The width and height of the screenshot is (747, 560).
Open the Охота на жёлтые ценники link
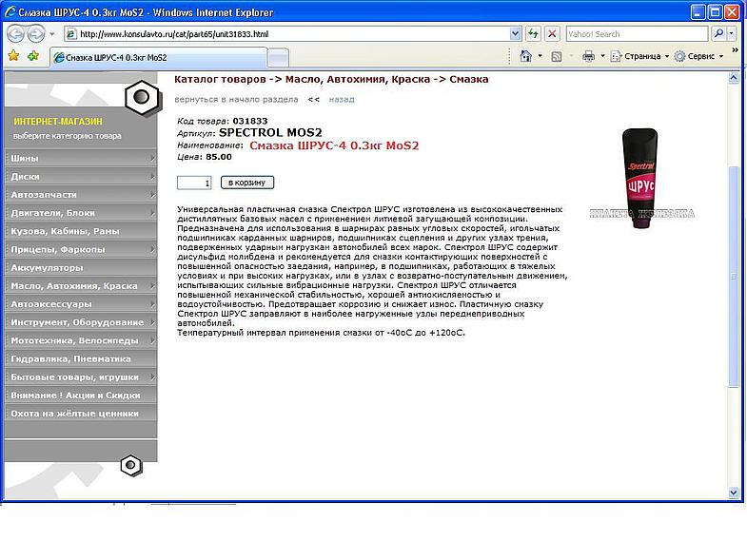(81, 414)
